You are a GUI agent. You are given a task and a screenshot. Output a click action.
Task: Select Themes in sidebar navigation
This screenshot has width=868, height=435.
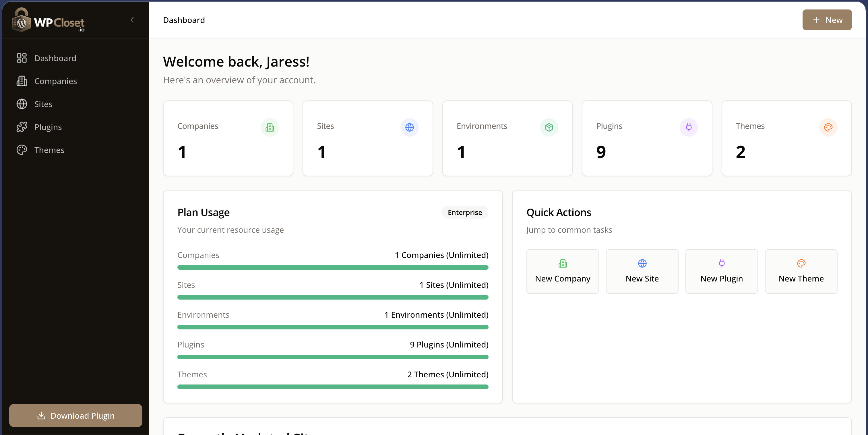coord(49,149)
